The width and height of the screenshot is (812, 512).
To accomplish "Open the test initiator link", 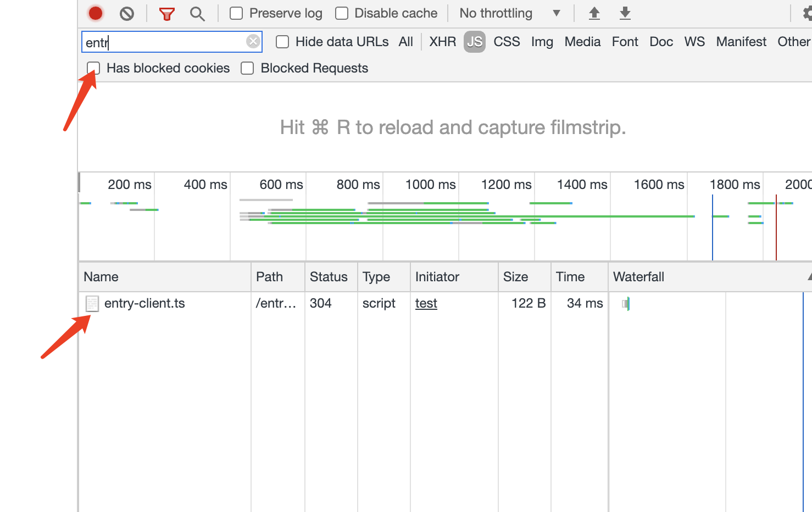I will [x=426, y=303].
